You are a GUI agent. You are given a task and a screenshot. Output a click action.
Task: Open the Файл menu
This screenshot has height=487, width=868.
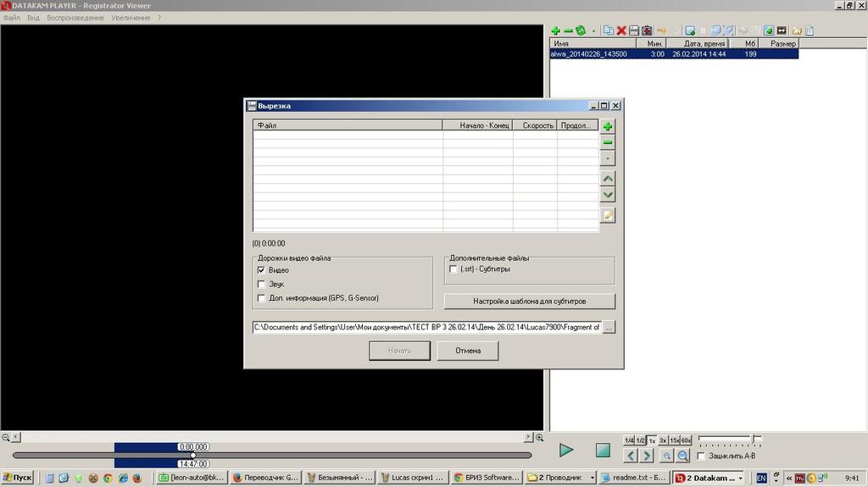11,18
